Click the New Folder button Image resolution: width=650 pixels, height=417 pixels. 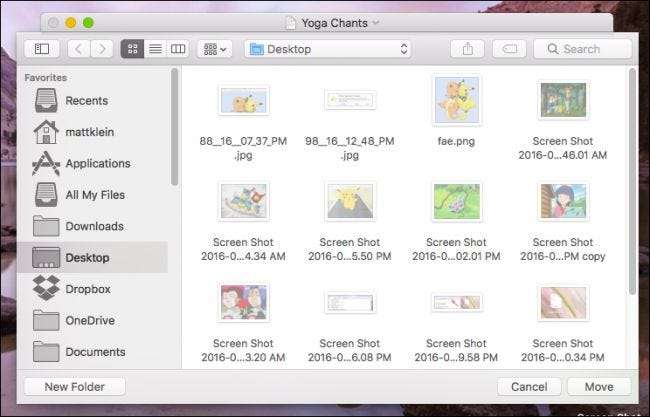[x=74, y=387]
